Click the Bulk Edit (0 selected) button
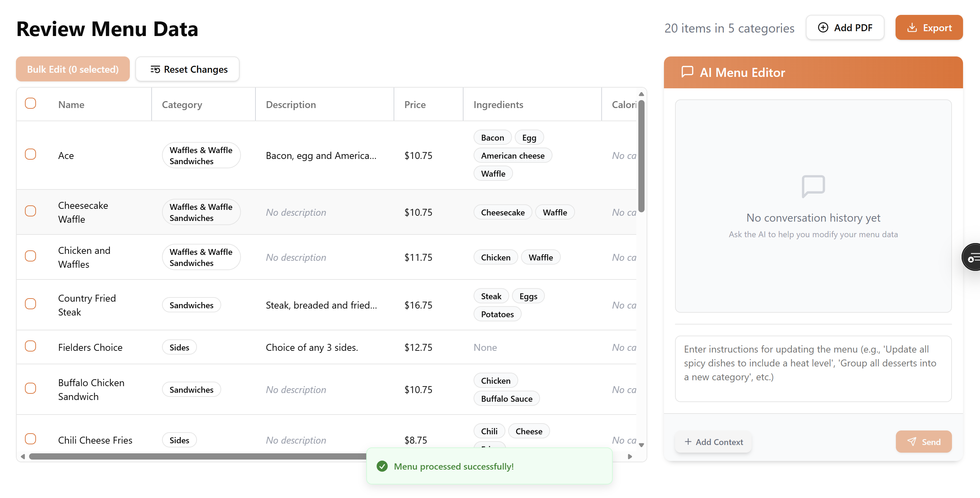The height and width of the screenshot is (498, 980). [73, 69]
